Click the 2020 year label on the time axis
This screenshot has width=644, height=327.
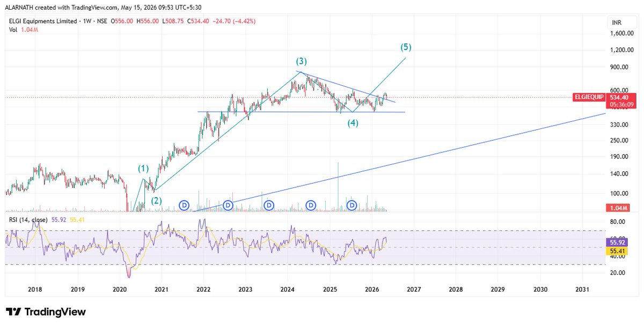click(x=119, y=289)
